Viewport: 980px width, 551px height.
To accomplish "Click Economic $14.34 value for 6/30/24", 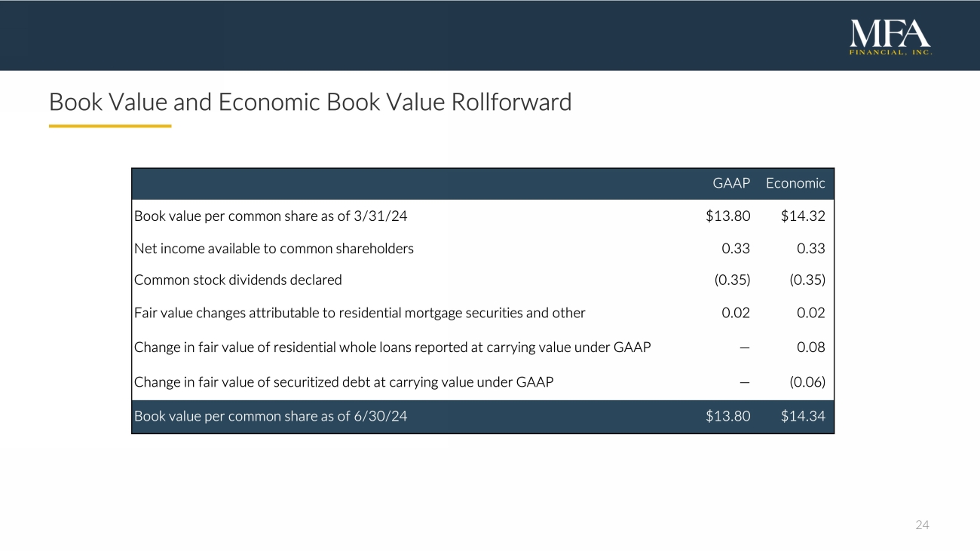I will (803, 415).
